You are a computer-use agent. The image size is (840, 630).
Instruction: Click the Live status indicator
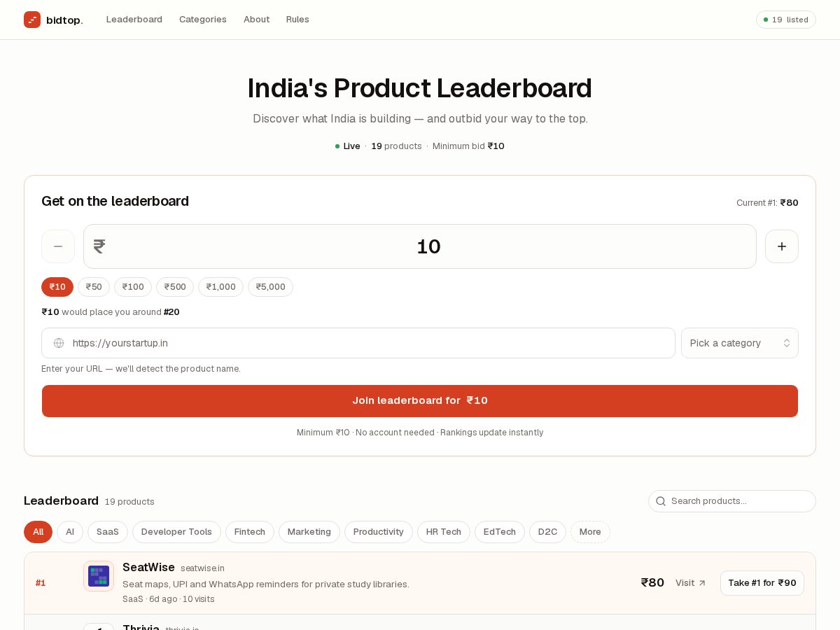click(x=347, y=146)
